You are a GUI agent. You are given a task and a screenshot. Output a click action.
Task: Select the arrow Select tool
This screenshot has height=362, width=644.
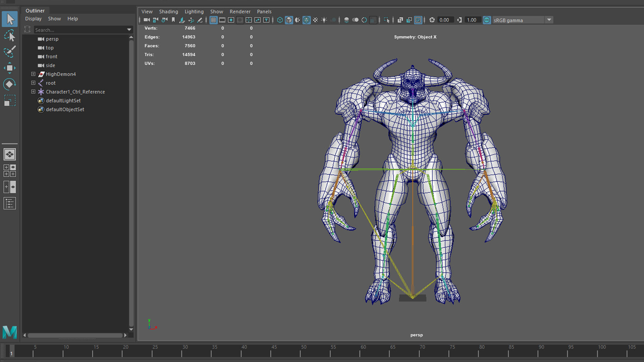(10, 19)
